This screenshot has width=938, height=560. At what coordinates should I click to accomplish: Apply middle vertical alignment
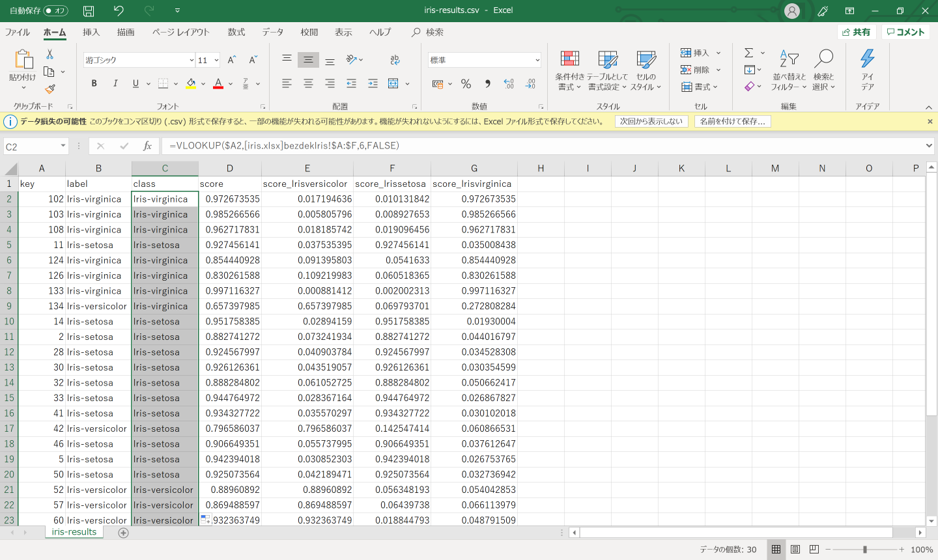click(308, 60)
